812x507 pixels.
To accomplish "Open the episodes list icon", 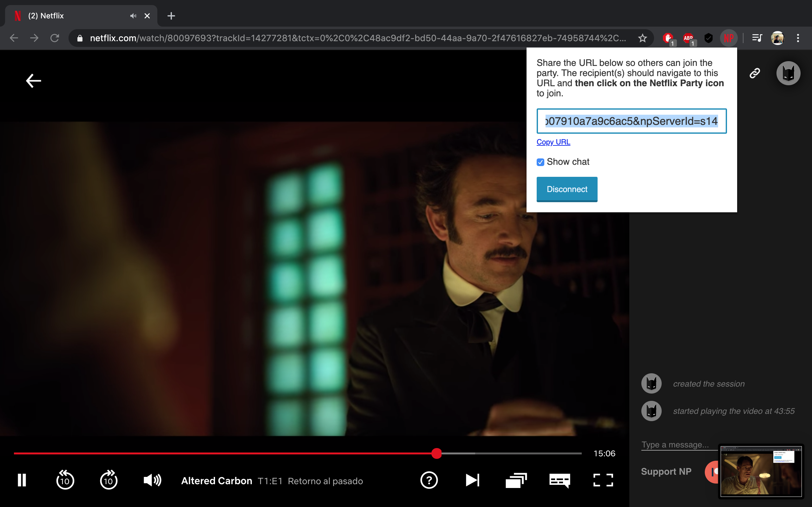I will tap(516, 480).
